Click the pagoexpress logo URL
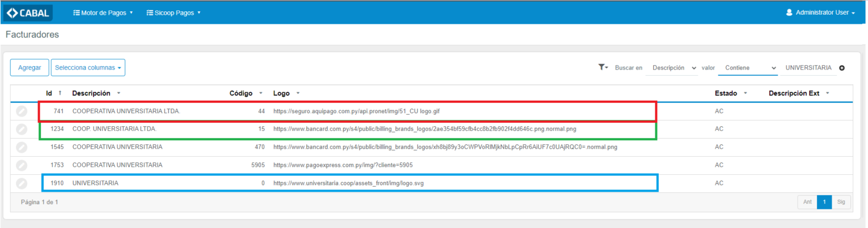The width and height of the screenshot is (868, 228). [343, 165]
